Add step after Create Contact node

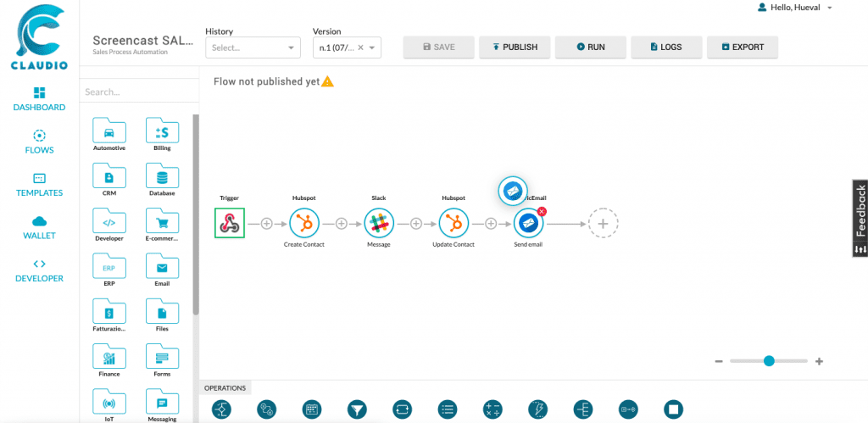point(342,224)
